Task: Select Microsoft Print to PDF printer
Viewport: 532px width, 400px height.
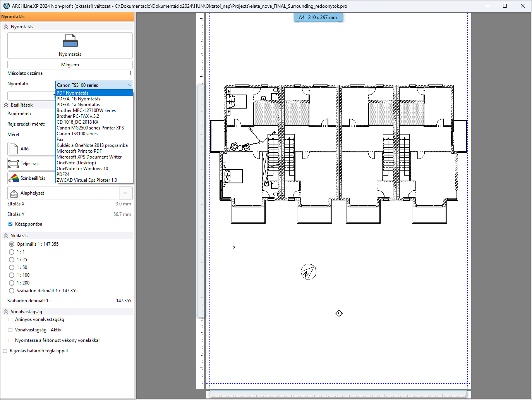Action: pyautogui.click(x=79, y=151)
